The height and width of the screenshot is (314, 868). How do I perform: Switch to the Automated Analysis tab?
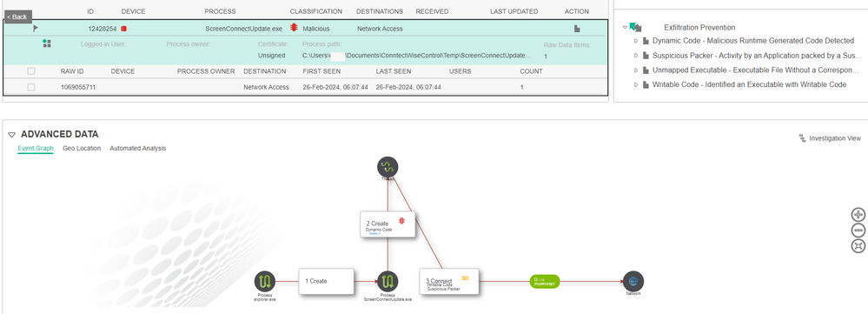138,149
